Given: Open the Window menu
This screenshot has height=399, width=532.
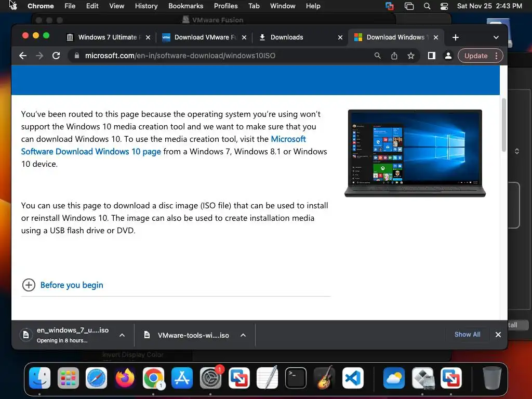Looking at the screenshot, I should 283,6.
